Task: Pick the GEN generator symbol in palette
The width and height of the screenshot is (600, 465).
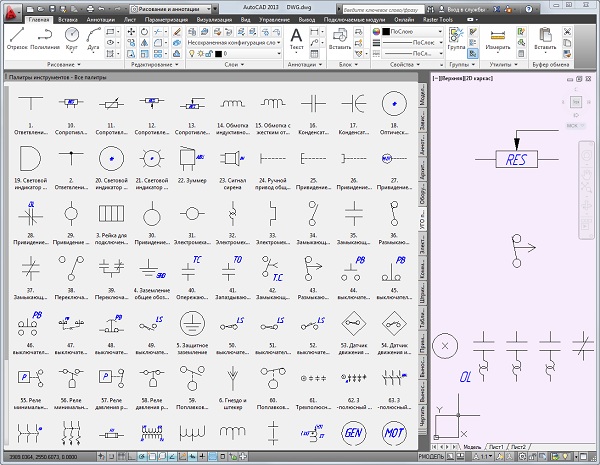Action: 353,435
